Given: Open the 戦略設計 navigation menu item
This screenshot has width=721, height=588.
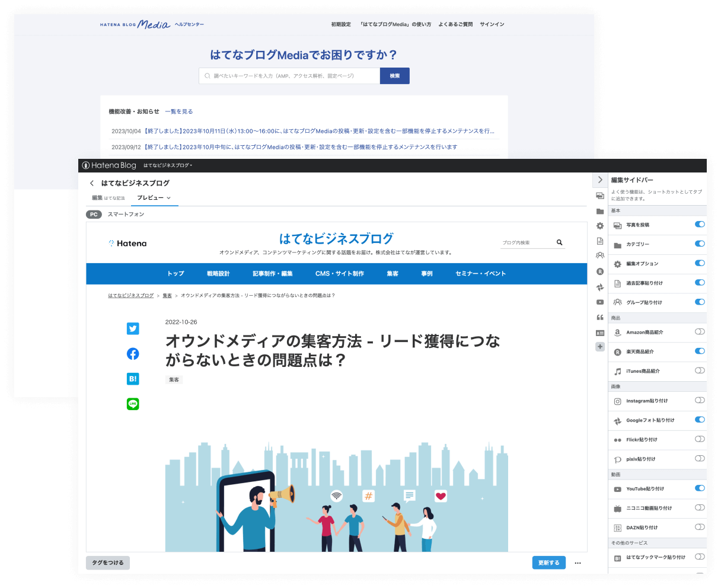Looking at the screenshot, I should pyautogui.click(x=218, y=274).
